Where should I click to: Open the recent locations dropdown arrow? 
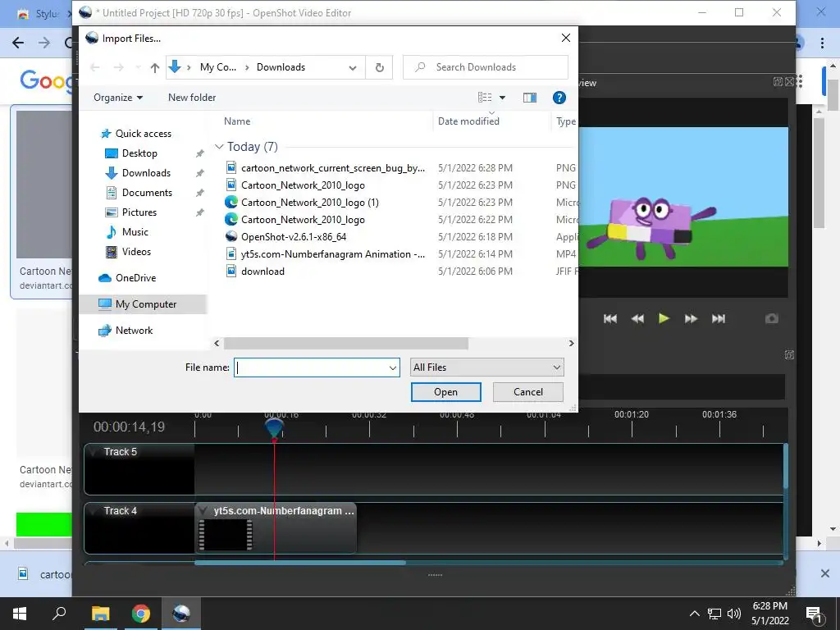138,67
